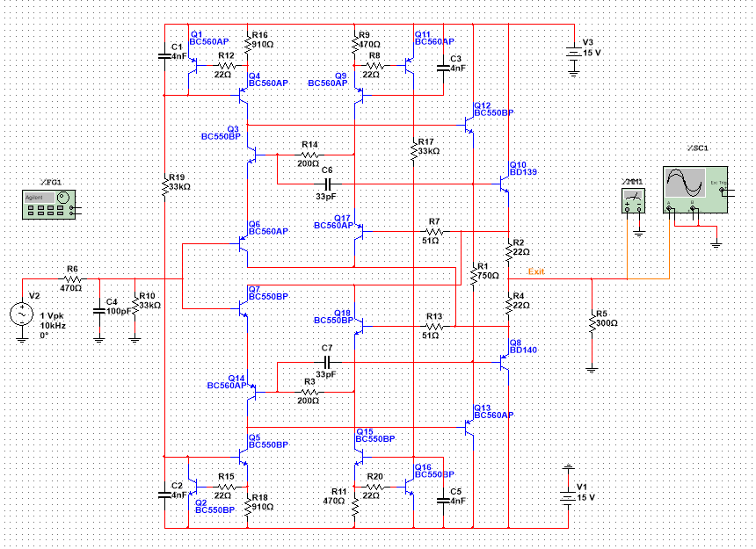Select capacitor C4 100pF
This screenshot has height=549, width=756.
(98, 311)
